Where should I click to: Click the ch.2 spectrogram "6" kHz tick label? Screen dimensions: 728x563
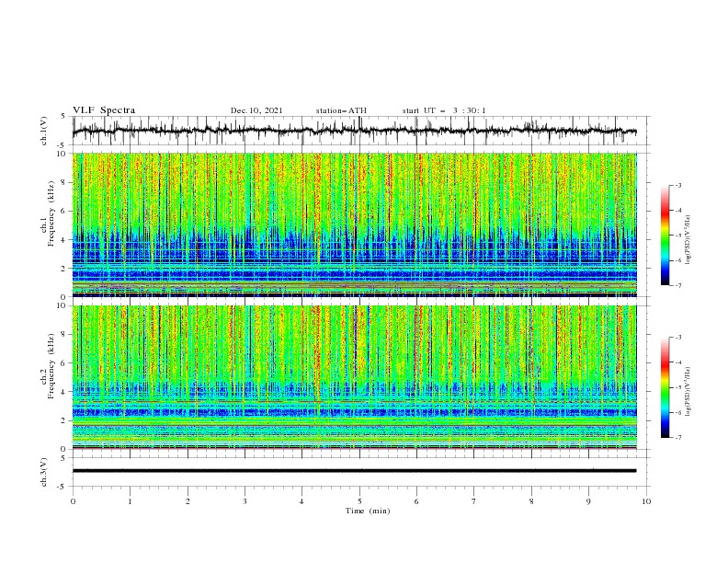pyautogui.click(x=64, y=363)
